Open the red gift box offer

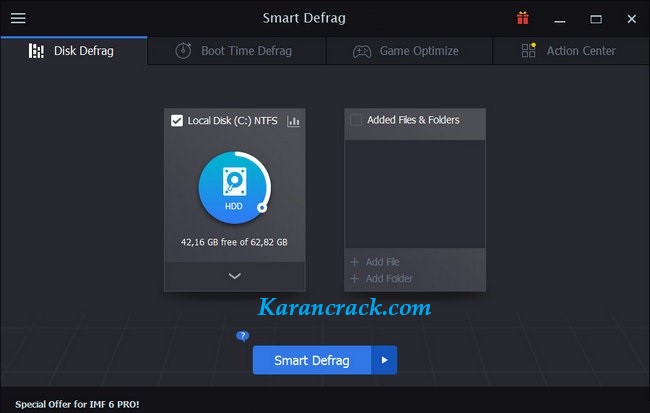click(523, 18)
